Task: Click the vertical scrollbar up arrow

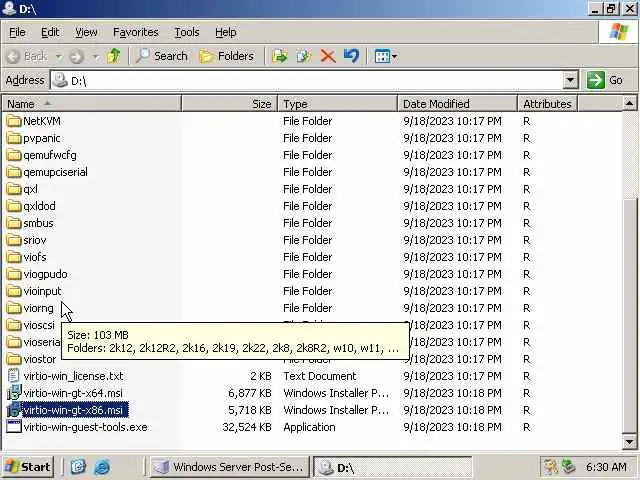Action: pos(630,104)
